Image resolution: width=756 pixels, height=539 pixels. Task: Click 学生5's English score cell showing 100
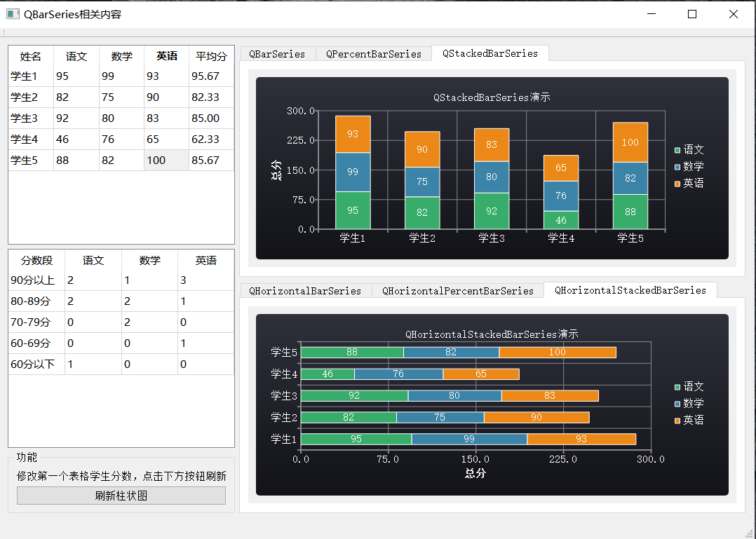(166, 160)
